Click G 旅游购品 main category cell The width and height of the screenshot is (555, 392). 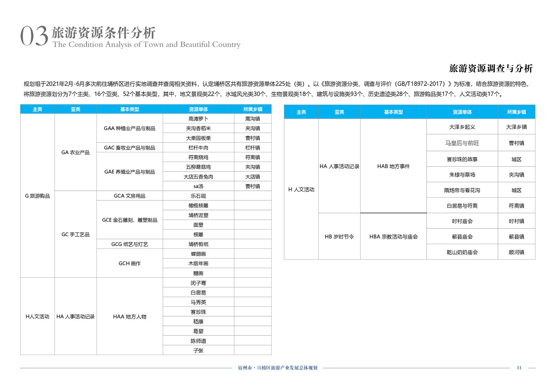tap(37, 196)
